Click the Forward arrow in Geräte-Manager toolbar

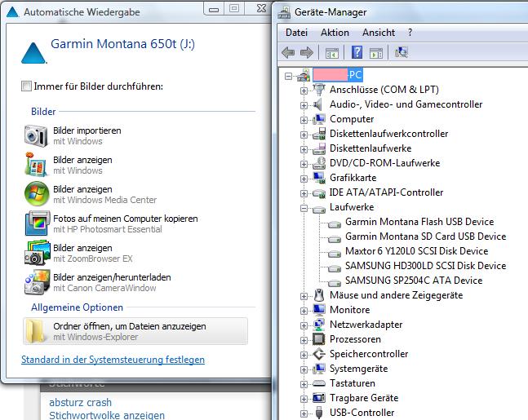(x=306, y=52)
